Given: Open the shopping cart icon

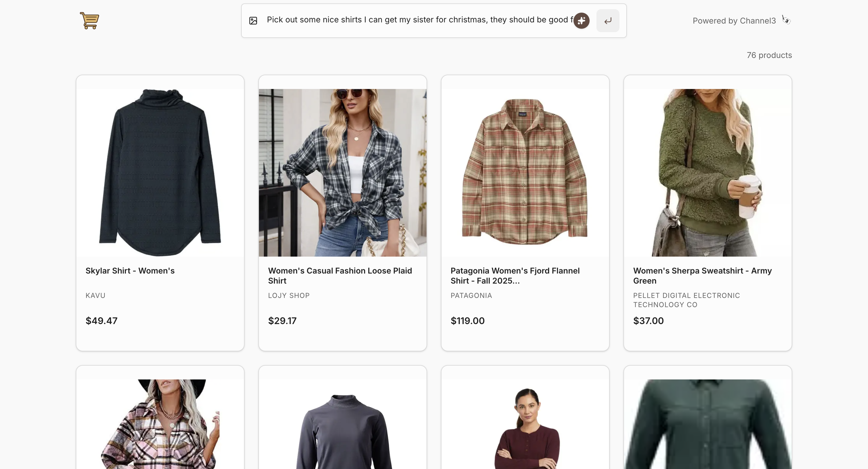Looking at the screenshot, I should point(89,21).
